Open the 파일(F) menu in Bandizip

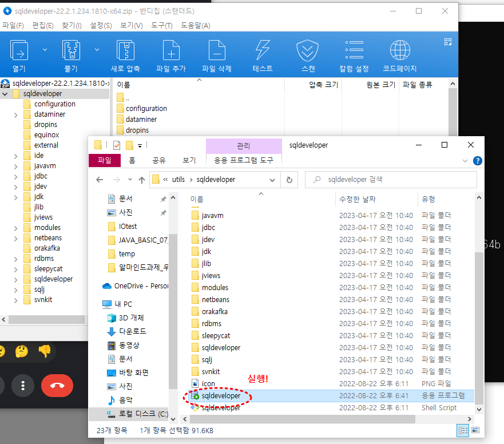(13, 25)
